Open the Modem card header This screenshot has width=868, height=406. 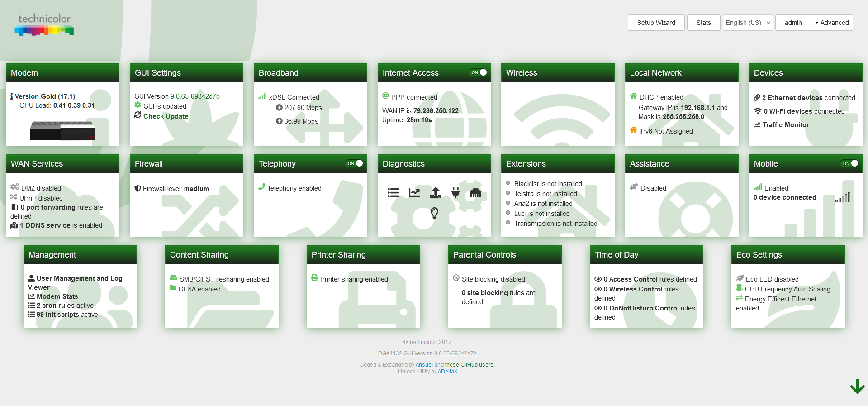click(x=62, y=73)
